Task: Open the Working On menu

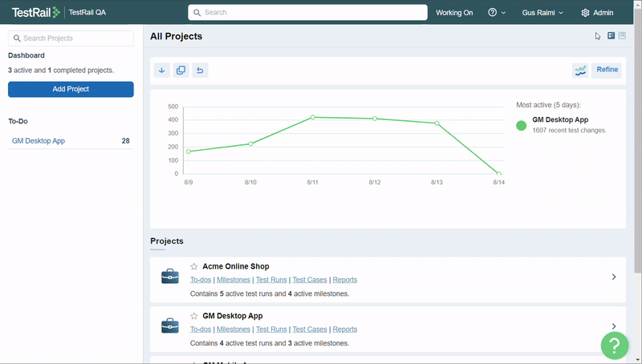Action: (454, 13)
